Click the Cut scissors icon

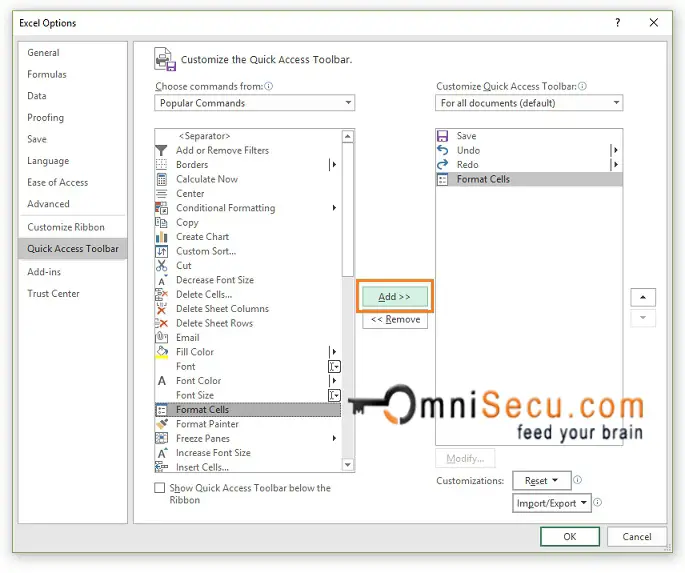161,266
